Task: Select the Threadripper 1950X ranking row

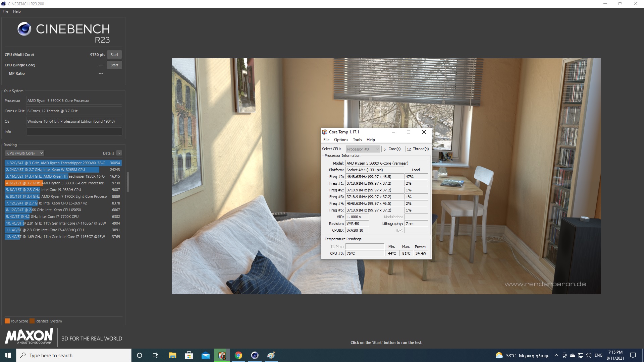Action: pos(63,176)
